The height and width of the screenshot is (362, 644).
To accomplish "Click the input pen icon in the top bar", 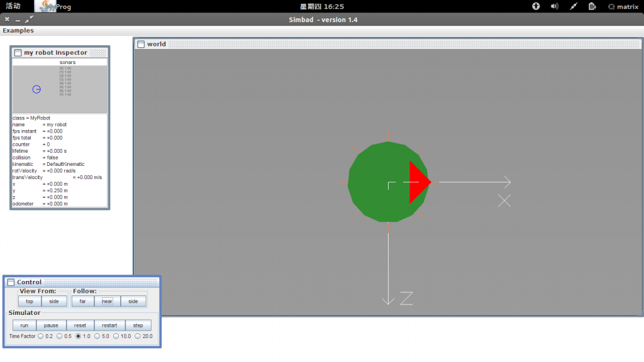I will [x=574, y=6].
